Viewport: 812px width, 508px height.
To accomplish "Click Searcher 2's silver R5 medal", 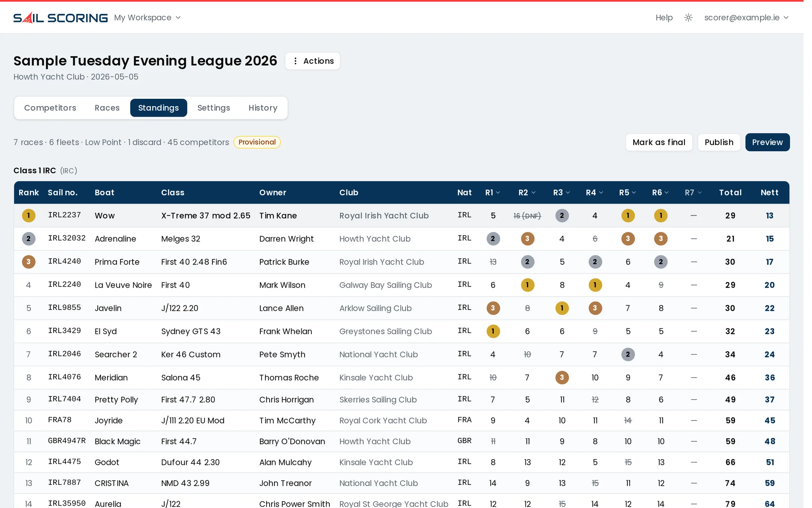I will (x=628, y=354).
